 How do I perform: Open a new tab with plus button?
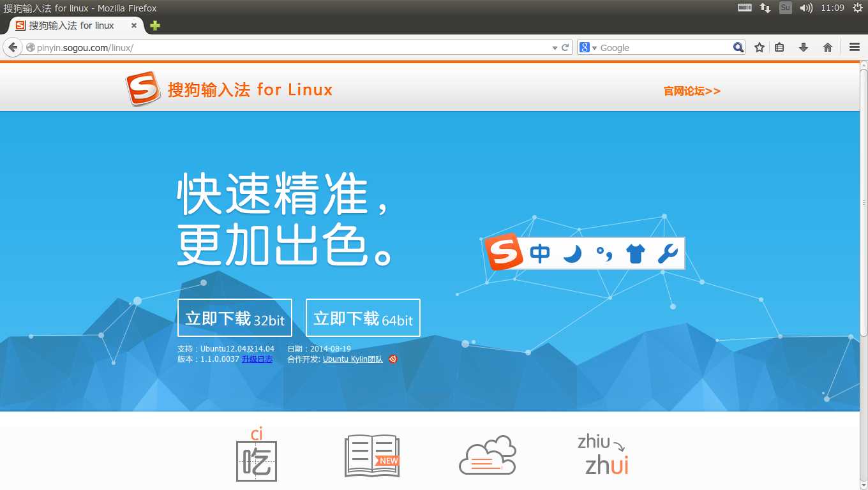click(155, 26)
